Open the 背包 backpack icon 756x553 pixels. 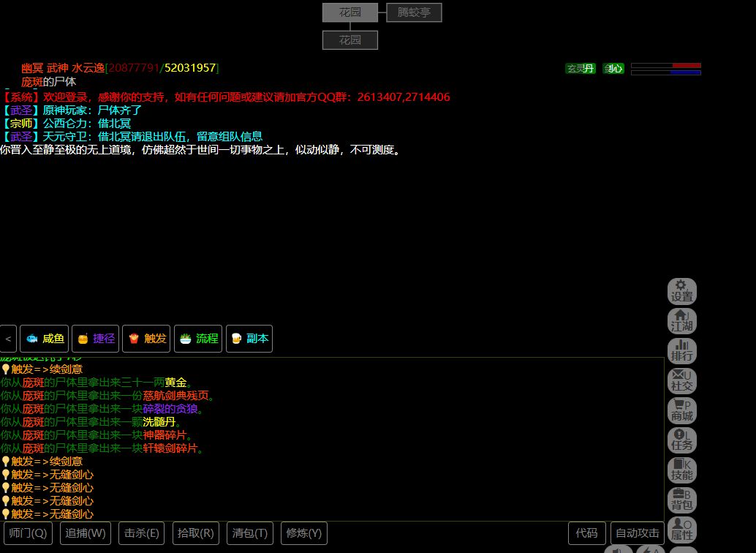tap(681, 500)
